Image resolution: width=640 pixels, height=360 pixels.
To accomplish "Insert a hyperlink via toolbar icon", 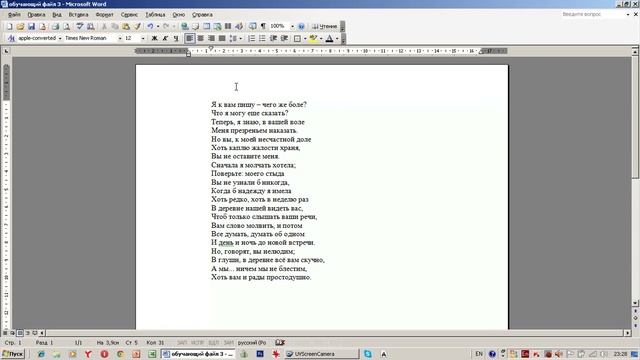I will click(185, 26).
